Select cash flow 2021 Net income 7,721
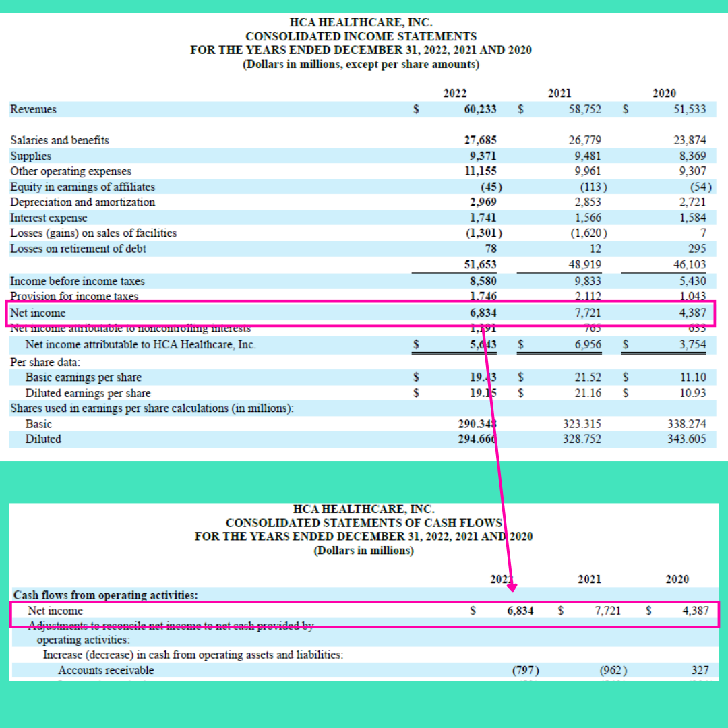The image size is (728, 728). (x=608, y=611)
